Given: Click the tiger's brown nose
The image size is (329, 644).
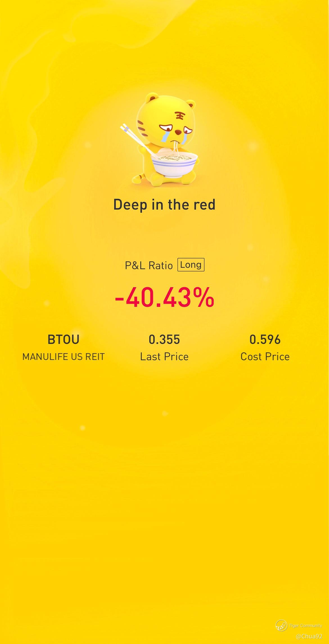Looking at the screenshot, I should (178, 132).
